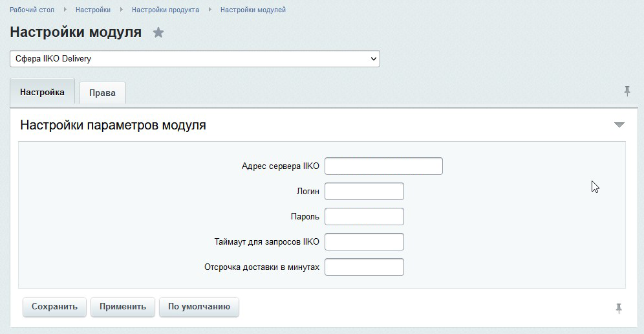Focus the Отсрочка доставки в минутах field

click(x=364, y=267)
